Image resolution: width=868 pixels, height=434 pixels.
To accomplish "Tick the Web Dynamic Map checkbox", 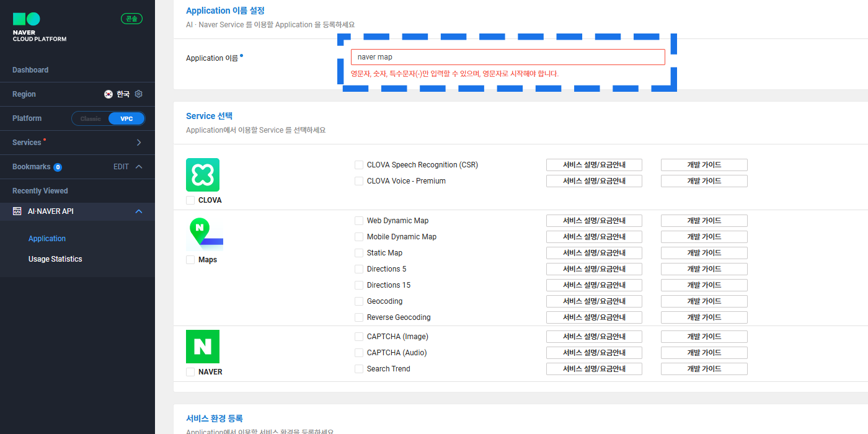I will coord(359,221).
